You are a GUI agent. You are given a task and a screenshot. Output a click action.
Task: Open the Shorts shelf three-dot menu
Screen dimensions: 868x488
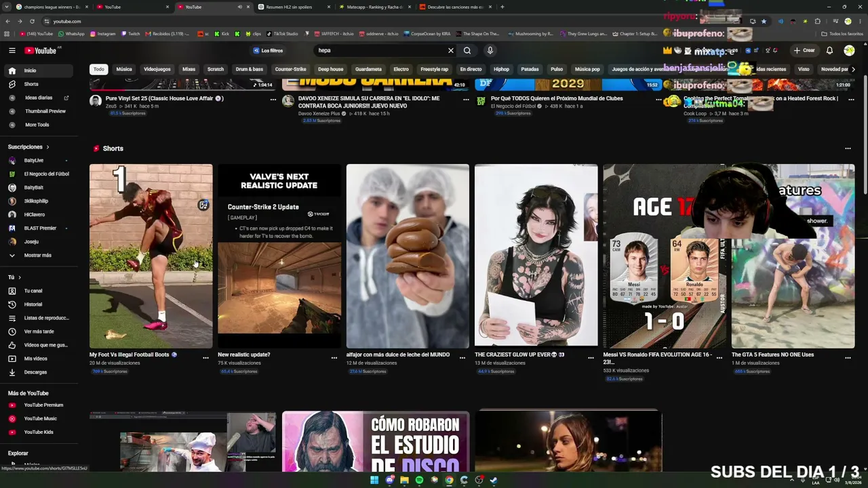(848, 148)
